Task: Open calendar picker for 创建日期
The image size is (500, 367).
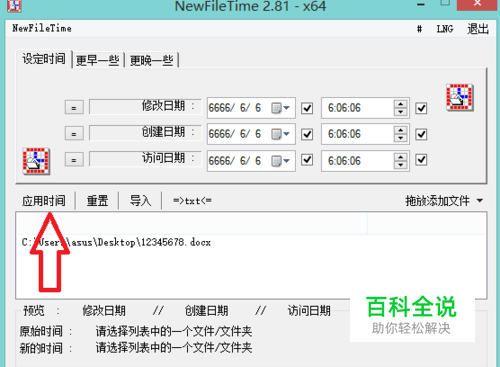Action: (280, 134)
